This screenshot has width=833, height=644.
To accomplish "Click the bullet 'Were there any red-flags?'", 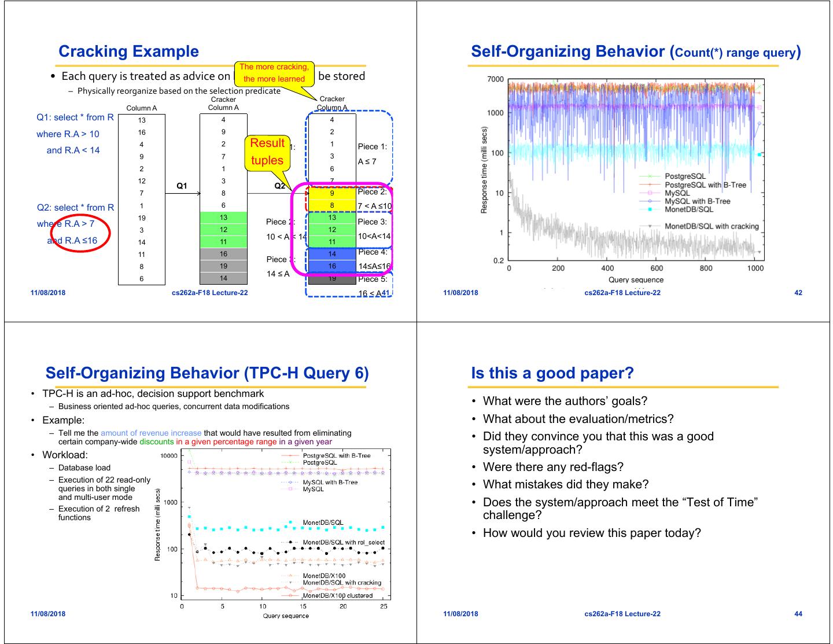I will pyautogui.click(x=553, y=467).
